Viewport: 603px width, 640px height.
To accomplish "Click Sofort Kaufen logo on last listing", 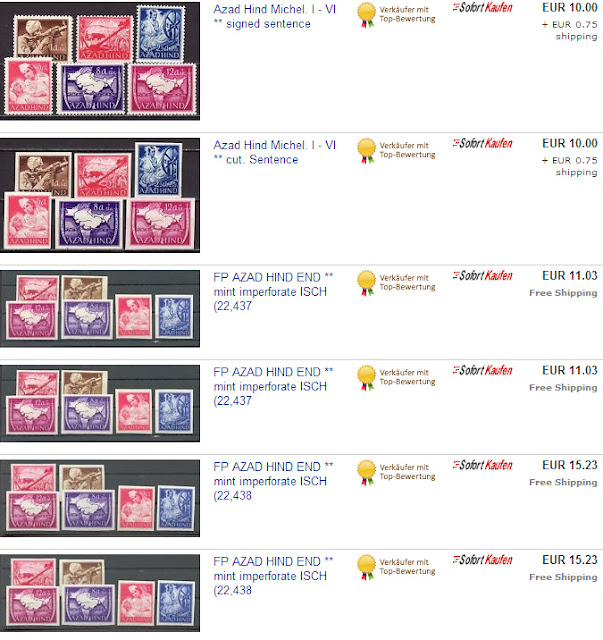I will 483,560.
